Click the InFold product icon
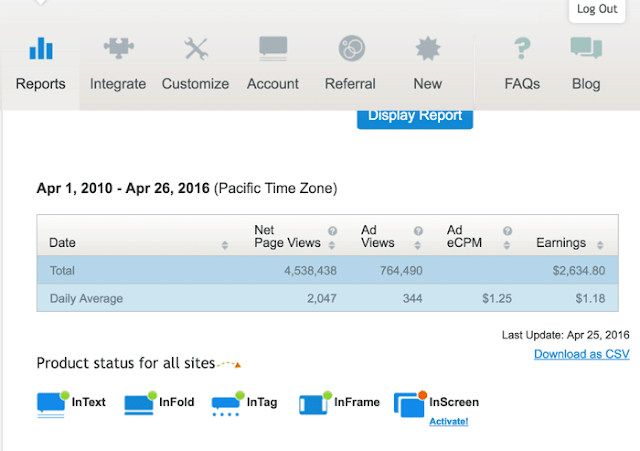The image size is (640, 451). (x=140, y=403)
